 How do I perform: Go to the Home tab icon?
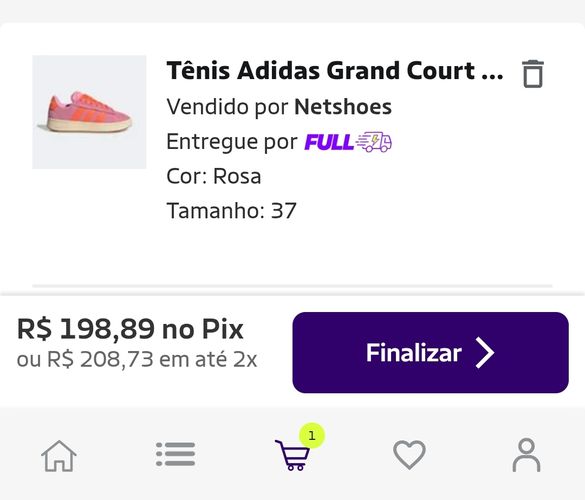point(59,456)
